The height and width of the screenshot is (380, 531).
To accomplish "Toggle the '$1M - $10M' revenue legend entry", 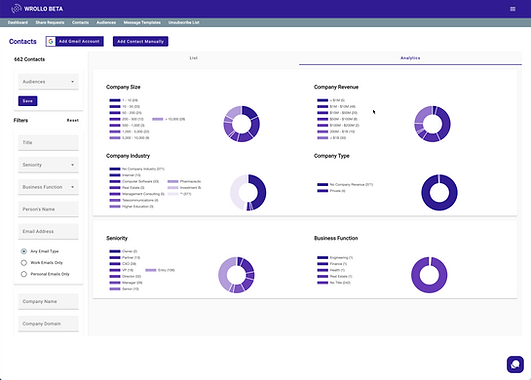I will (336, 107).
